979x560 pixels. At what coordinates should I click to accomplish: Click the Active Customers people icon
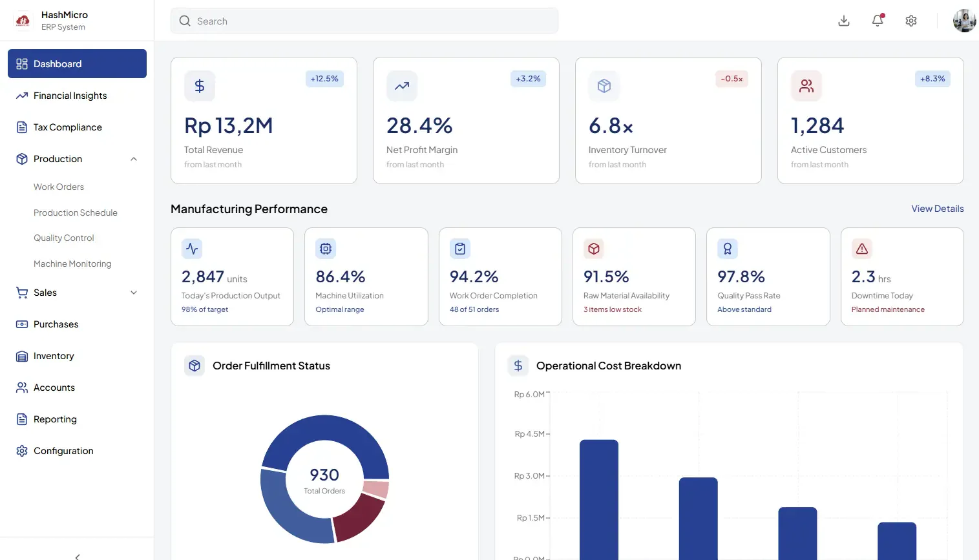806,86
